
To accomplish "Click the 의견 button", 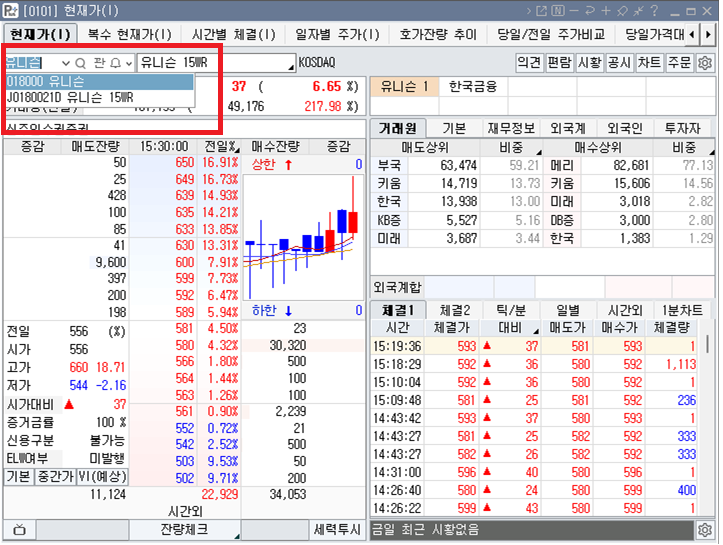I will click(529, 62).
